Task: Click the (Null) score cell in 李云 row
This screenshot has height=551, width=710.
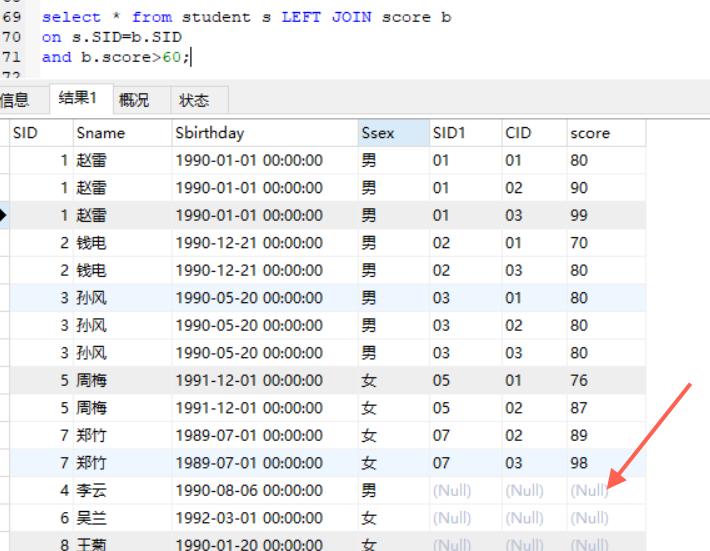Action: tap(606, 491)
